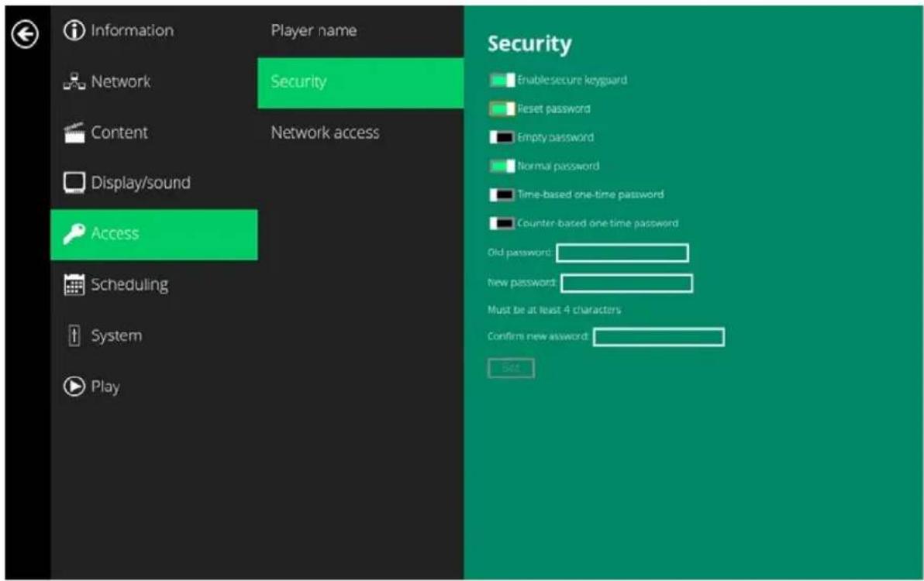Screen dimensions: 924x581
Task: Click 'Counter-based one-time password' label text
Action: [598, 224]
